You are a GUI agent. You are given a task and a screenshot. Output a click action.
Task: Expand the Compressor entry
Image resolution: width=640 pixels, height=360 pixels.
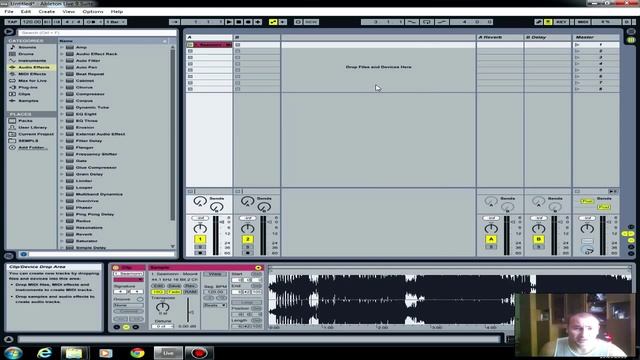click(62, 94)
